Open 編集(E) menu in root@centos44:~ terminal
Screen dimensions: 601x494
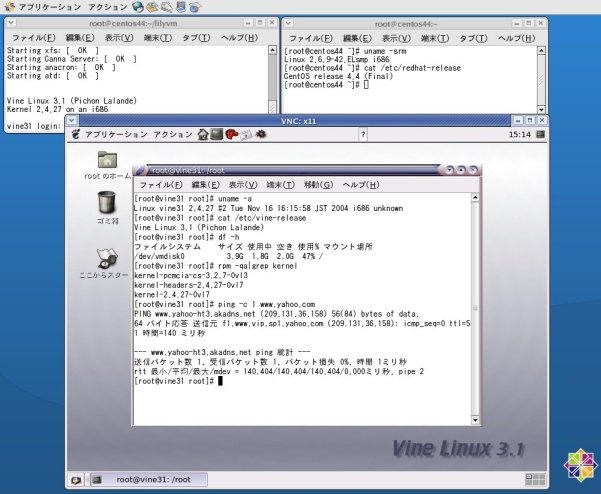point(357,38)
